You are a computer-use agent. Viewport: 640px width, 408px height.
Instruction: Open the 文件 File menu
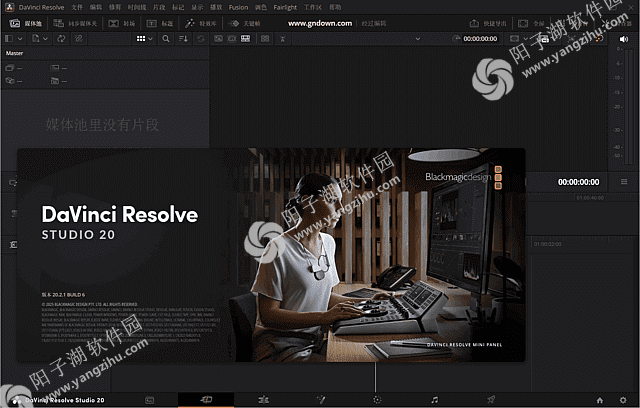coord(77,7)
